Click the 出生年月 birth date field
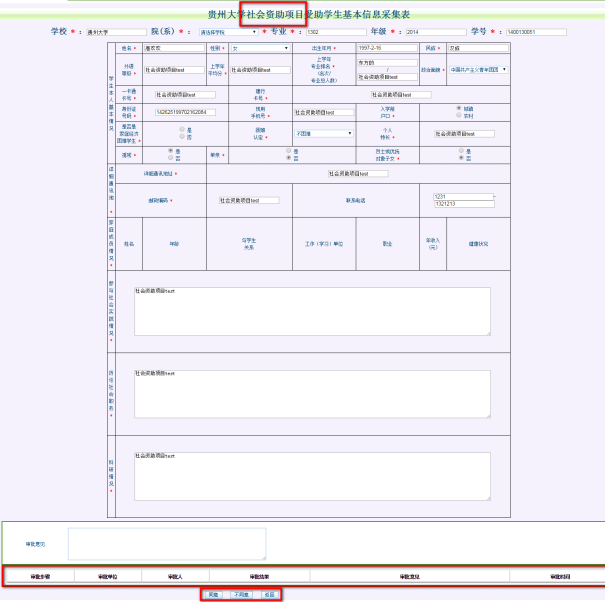 387,48
